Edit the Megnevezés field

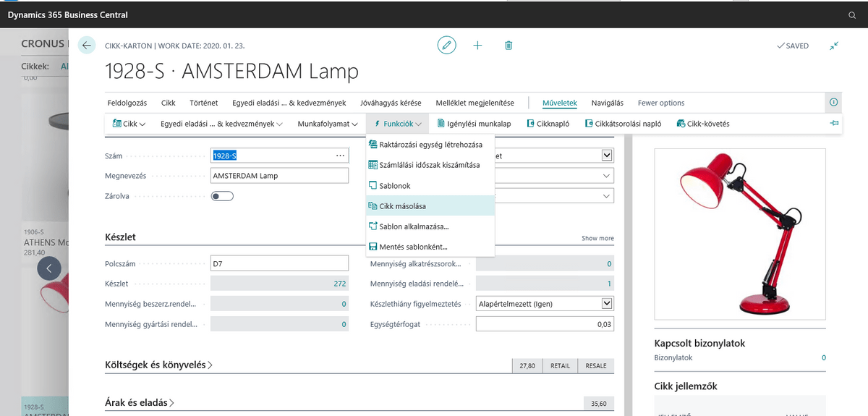coord(279,175)
